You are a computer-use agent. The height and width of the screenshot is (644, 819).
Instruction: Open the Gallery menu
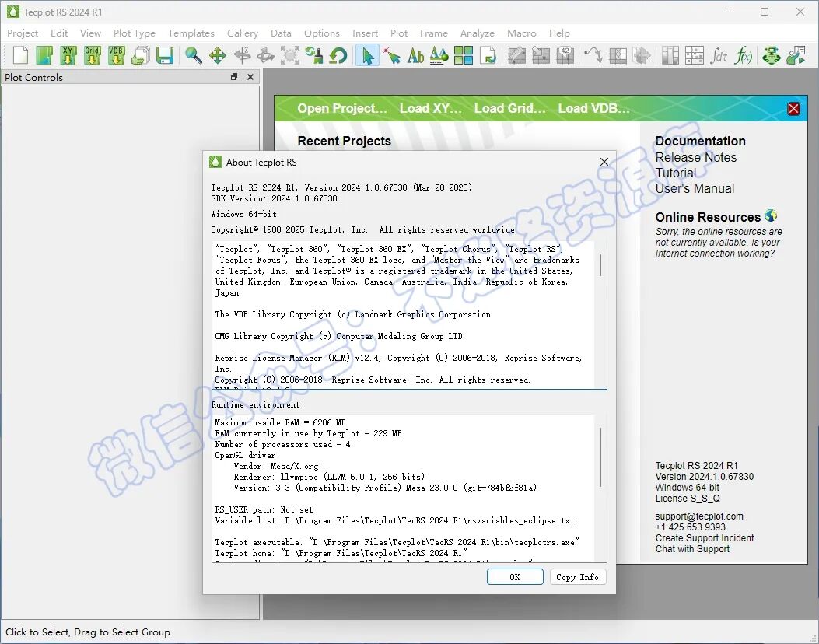click(243, 33)
